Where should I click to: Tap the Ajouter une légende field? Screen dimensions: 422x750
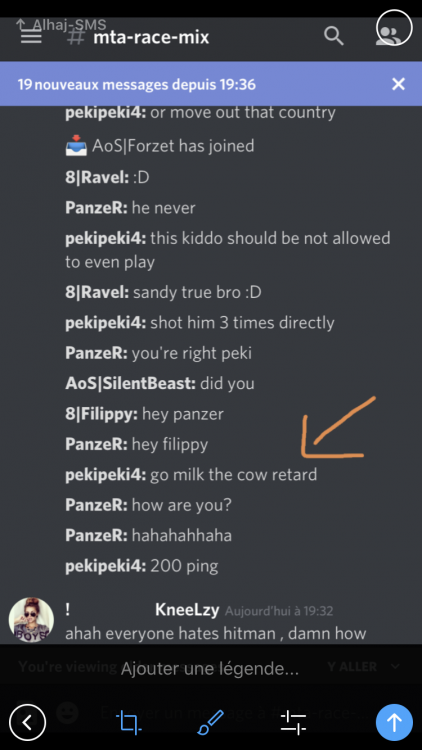click(210, 669)
